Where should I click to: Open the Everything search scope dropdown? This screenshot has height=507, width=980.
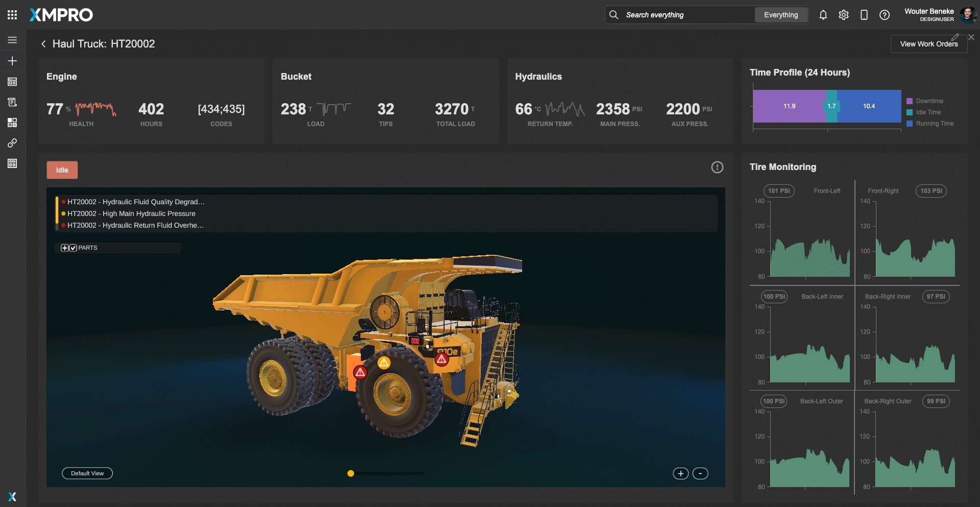pos(780,15)
